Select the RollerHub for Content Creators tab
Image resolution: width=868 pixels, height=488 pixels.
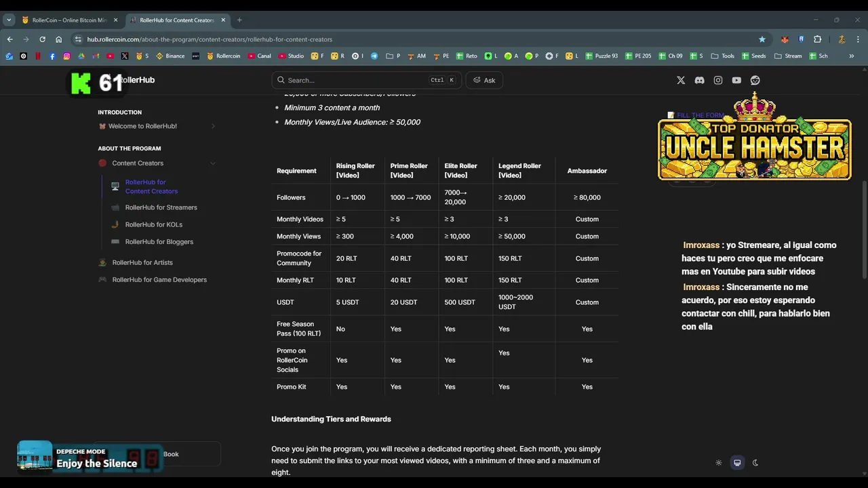pos(176,20)
